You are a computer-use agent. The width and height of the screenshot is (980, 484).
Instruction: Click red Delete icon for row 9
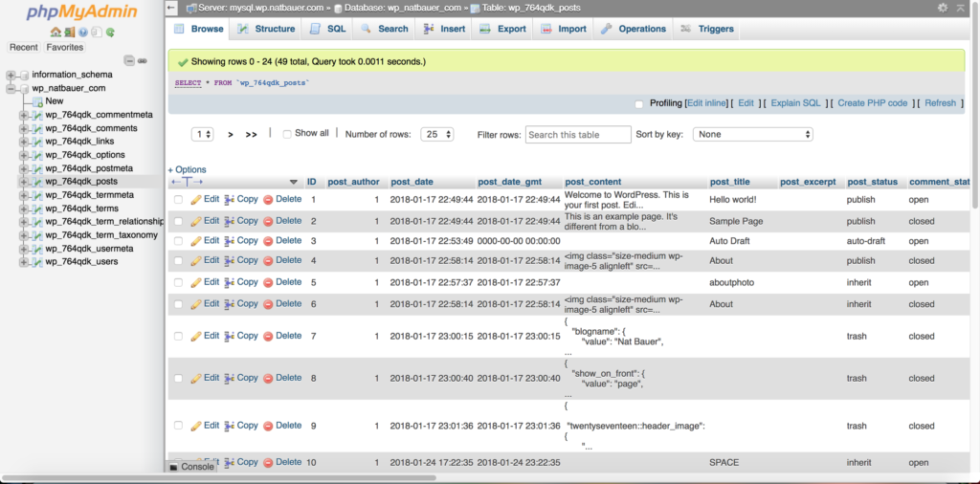[x=268, y=426]
